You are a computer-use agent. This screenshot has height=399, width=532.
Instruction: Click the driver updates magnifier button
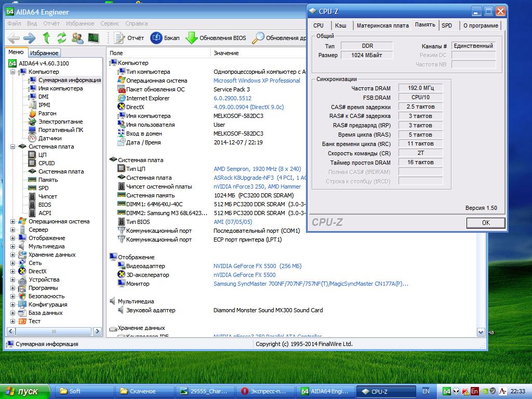[279, 37]
